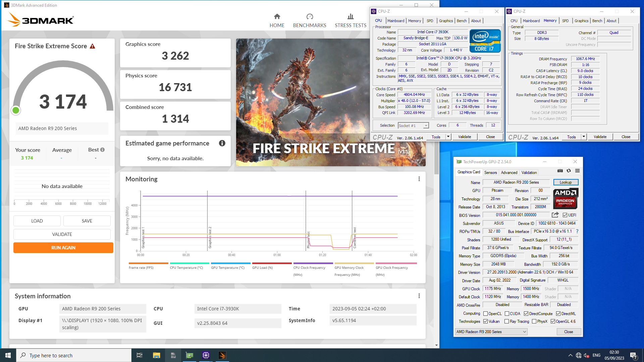This screenshot has width=644, height=362.
Task: Click the BIOS export share icon in GPU-Z
Action: click(x=555, y=215)
